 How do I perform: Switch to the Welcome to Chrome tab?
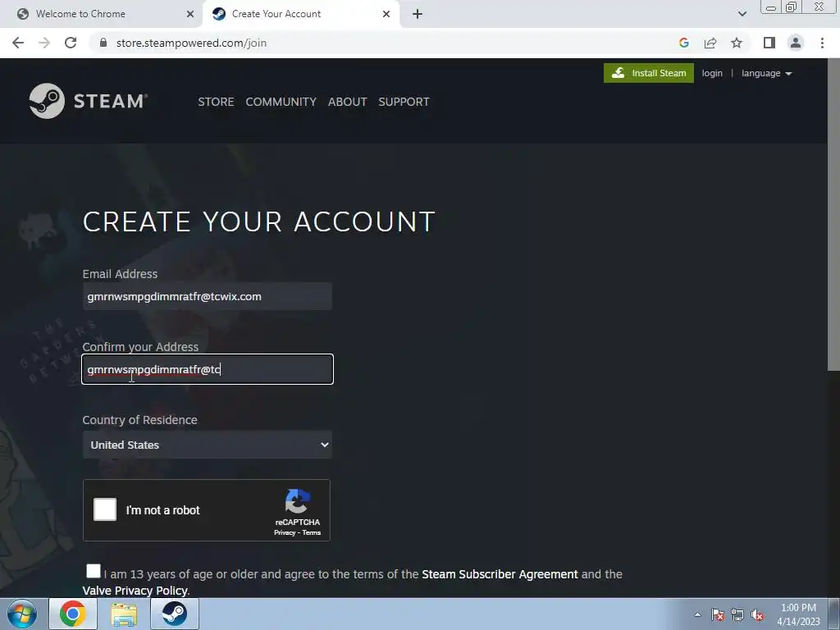102,14
